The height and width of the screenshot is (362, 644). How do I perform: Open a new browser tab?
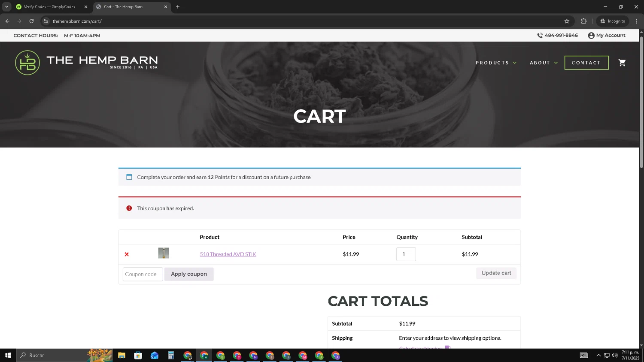pos(178,7)
